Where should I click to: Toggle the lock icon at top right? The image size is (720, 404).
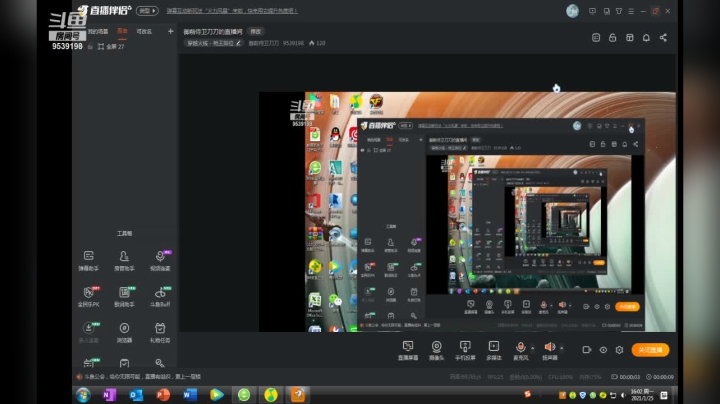(x=613, y=38)
